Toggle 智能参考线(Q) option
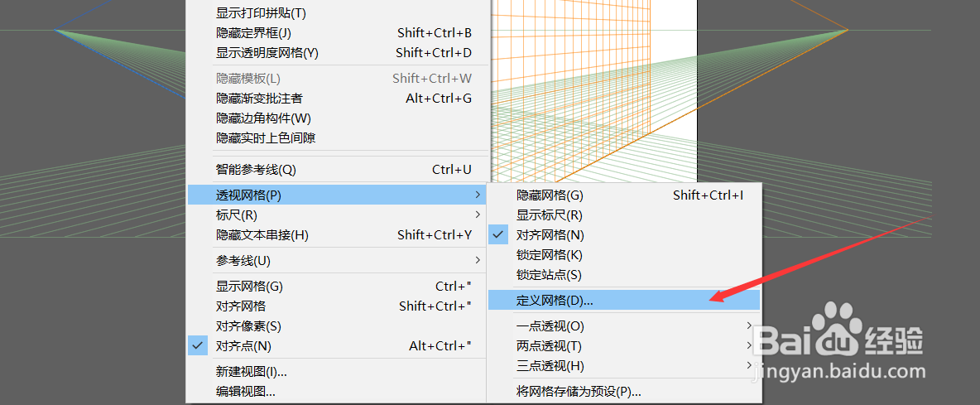This screenshot has width=980, height=405. pyautogui.click(x=338, y=170)
